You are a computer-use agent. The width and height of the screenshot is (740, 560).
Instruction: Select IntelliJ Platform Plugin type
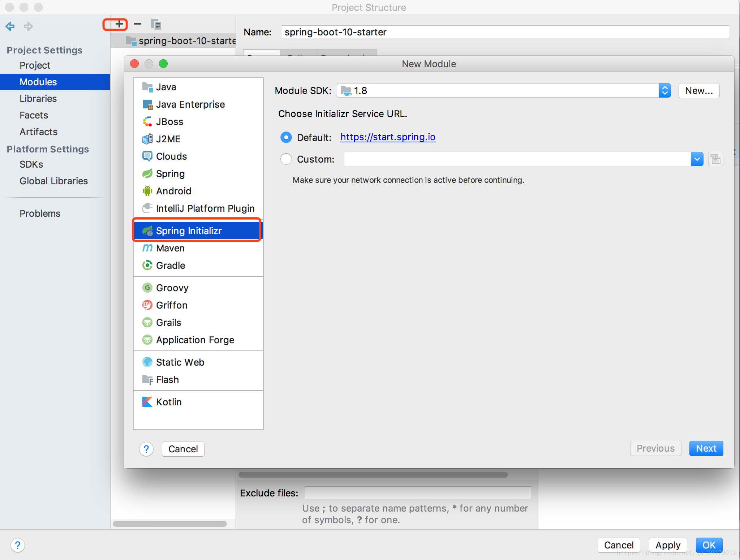coord(198,208)
